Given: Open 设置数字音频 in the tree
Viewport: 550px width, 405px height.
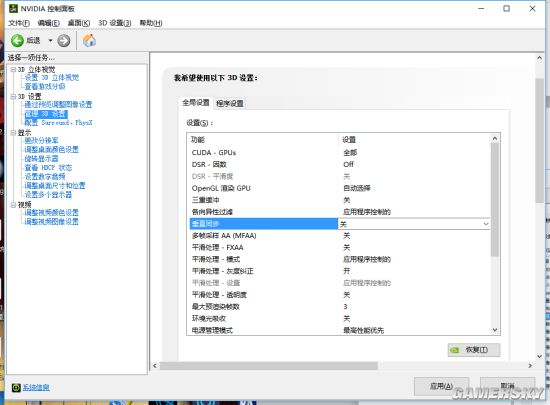Looking at the screenshot, I should tap(45, 177).
